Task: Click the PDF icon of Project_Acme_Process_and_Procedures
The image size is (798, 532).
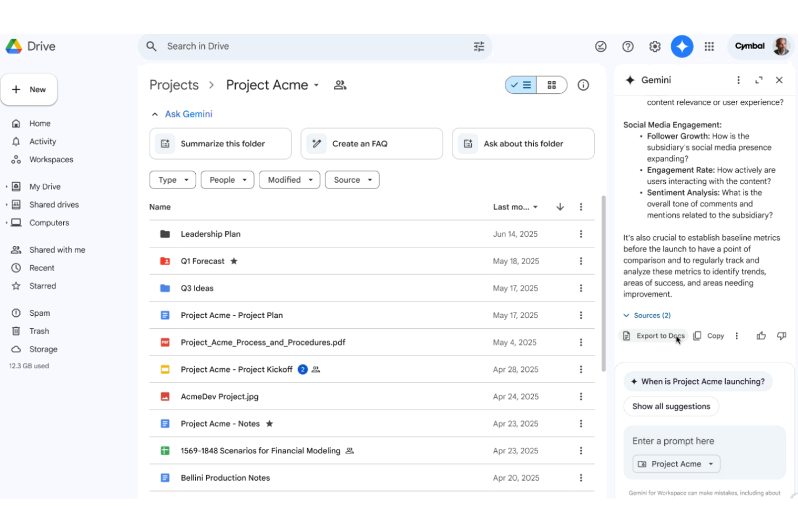Action: pyautogui.click(x=165, y=342)
